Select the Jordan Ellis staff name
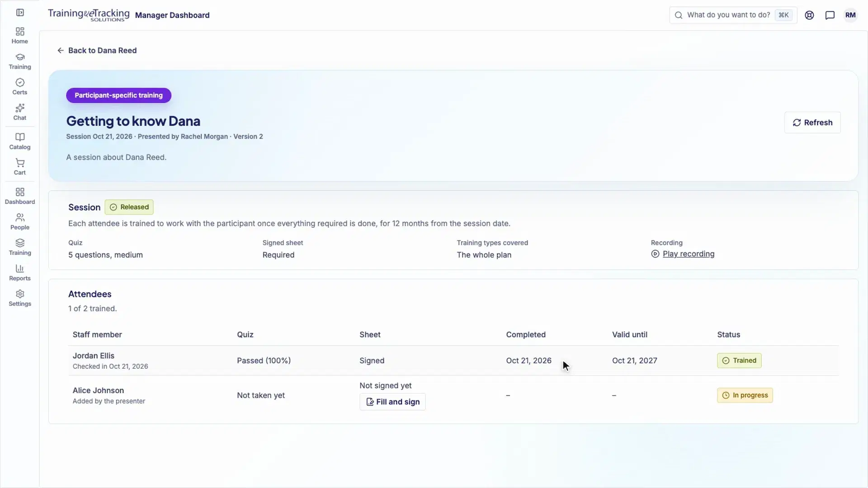The image size is (868, 488). point(94,356)
